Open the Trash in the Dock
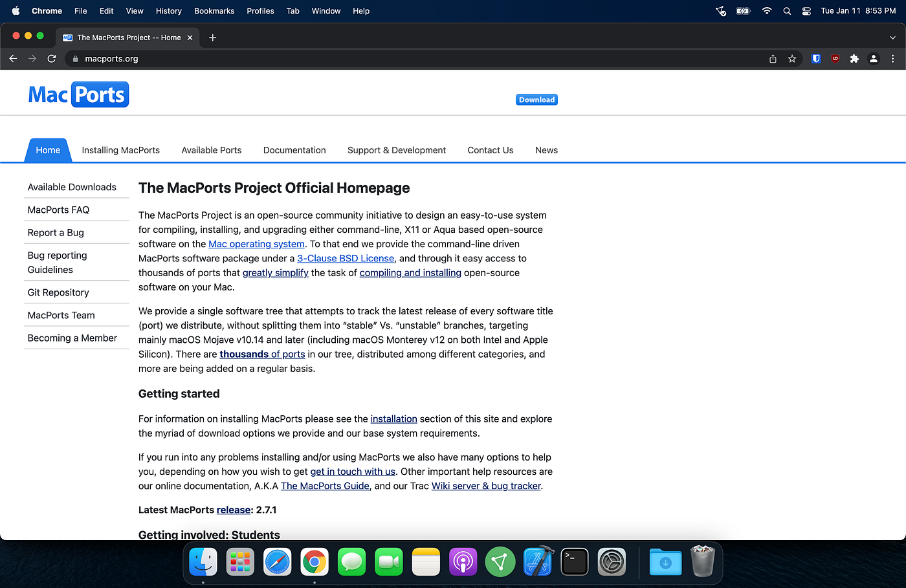This screenshot has height=588, width=906. pos(703,561)
